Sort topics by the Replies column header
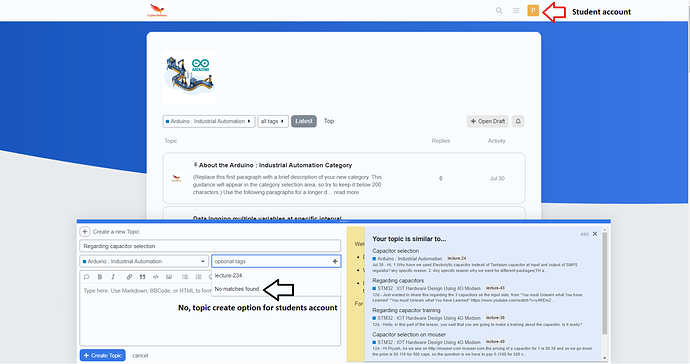The height and width of the screenshot is (364, 690). pos(440,141)
